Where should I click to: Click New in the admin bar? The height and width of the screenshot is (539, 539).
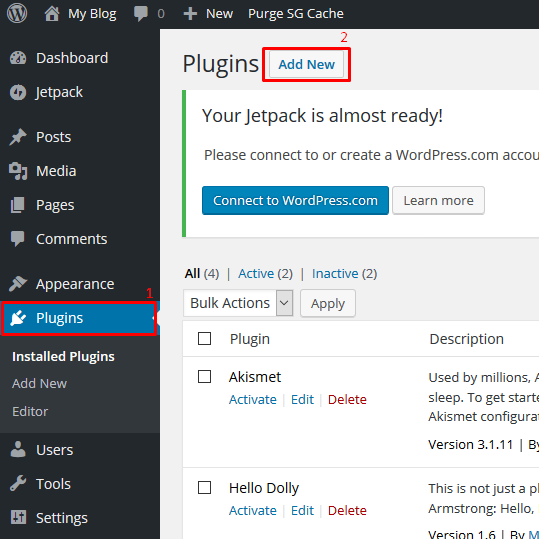(219, 14)
